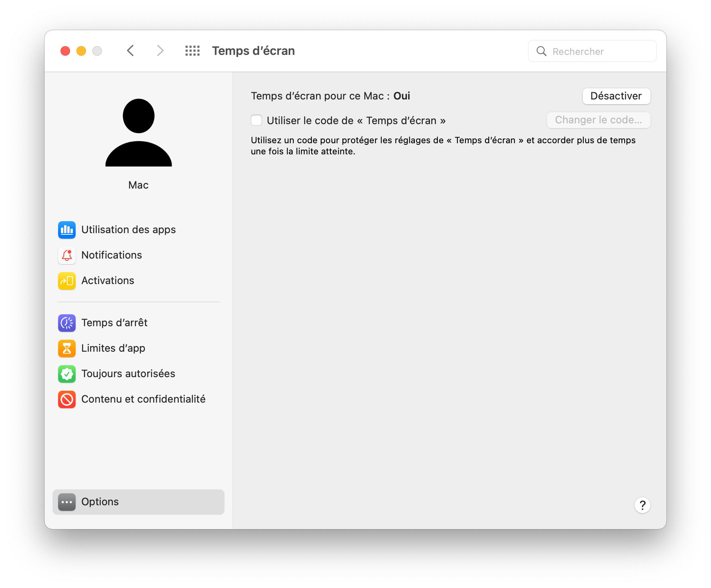Click the green Toujours autorisées checkmark icon

coord(67,374)
